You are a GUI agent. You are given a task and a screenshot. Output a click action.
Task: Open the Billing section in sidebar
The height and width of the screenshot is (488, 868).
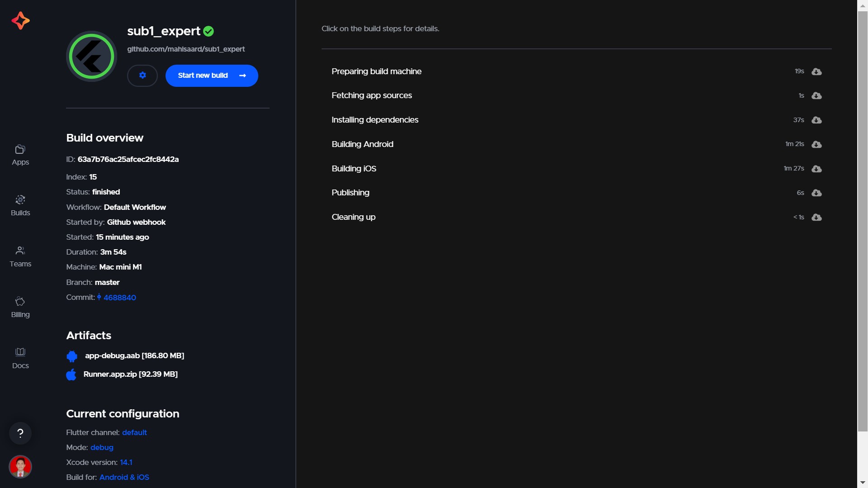(x=19, y=307)
